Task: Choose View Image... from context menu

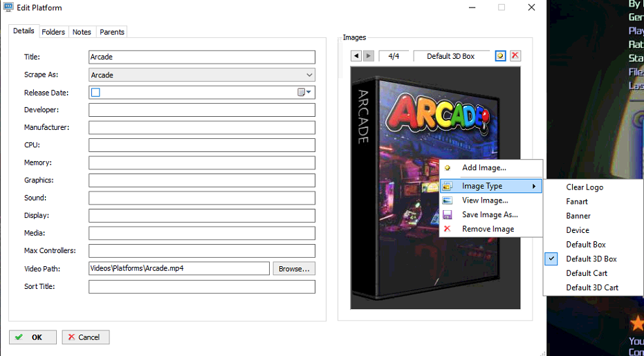Action: (x=491, y=200)
